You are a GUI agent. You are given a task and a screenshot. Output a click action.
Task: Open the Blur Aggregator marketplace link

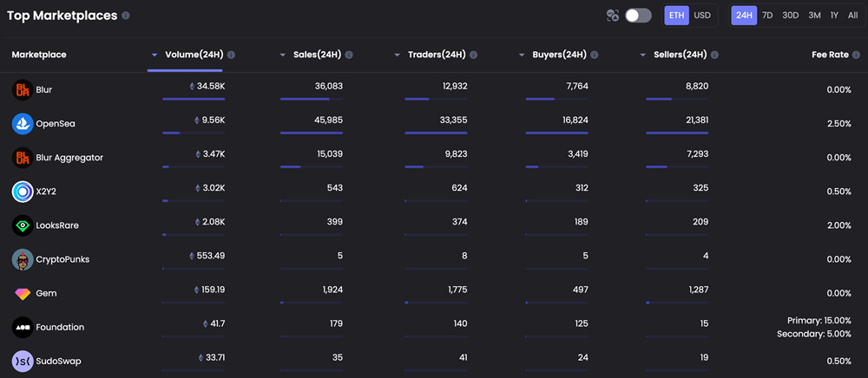[69, 158]
